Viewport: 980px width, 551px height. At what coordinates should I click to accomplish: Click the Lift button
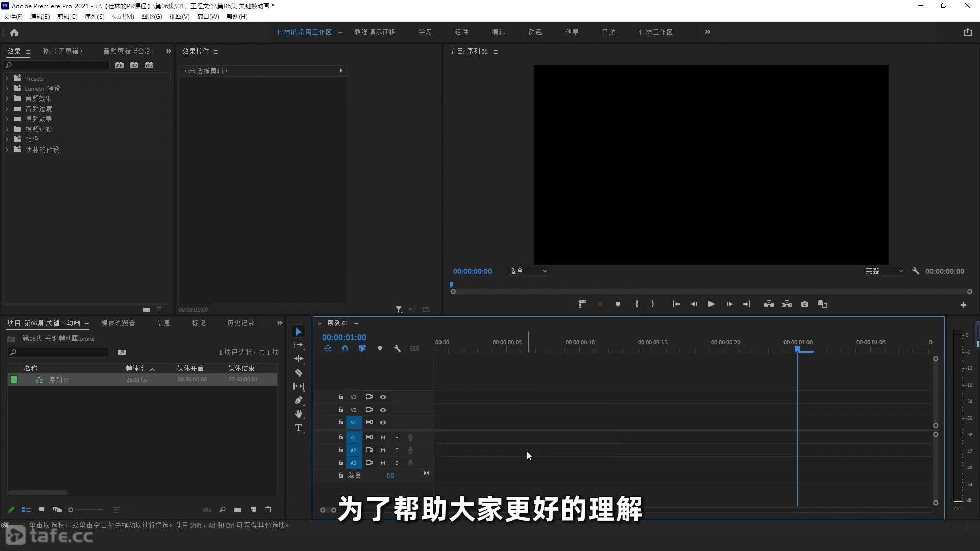point(769,304)
